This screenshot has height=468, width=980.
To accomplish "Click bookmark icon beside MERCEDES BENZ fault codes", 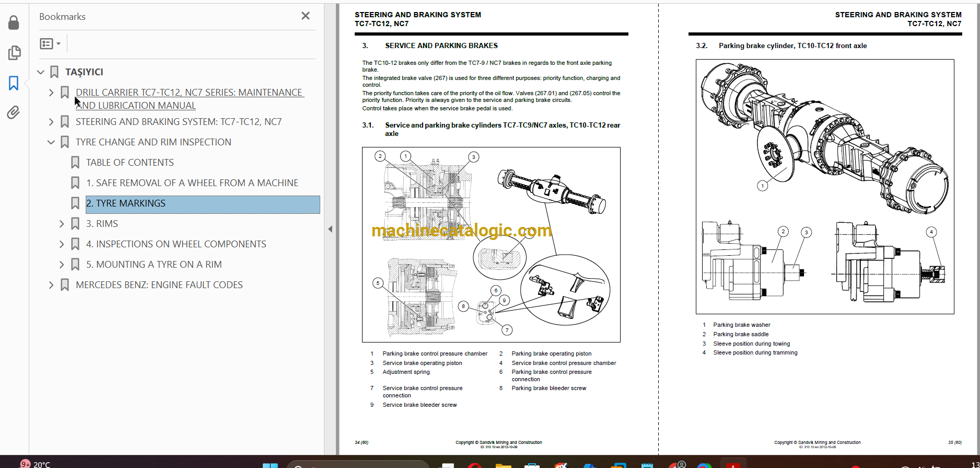I will coord(65,285).
